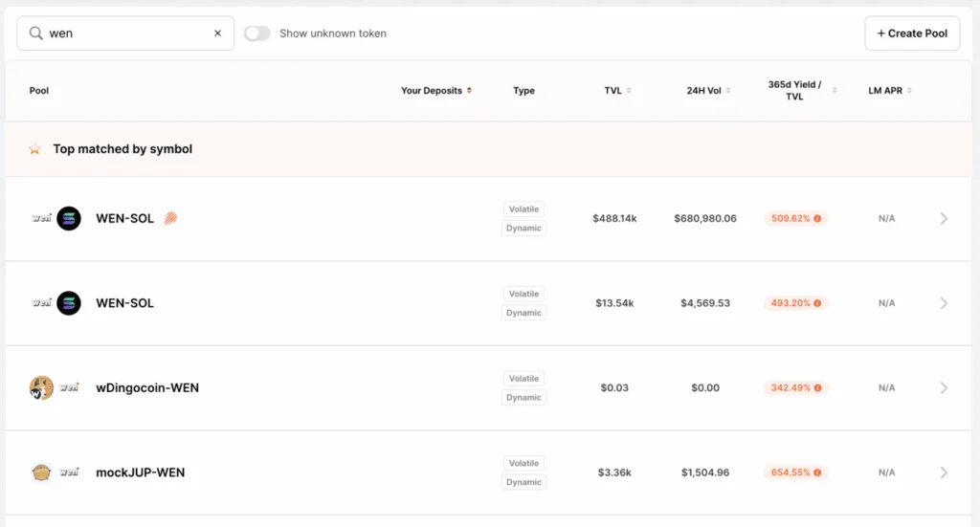Click info icon on 509.62% yield badge
The height and width of the screenshot is (527, 980).
coord(818,218)
